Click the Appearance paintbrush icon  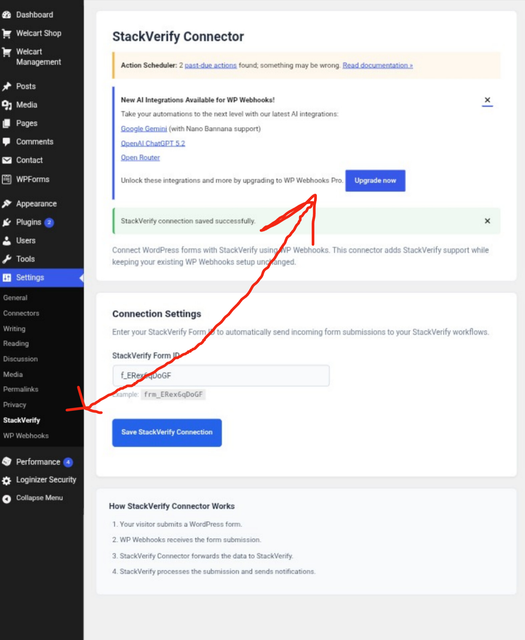click(7, 204)
